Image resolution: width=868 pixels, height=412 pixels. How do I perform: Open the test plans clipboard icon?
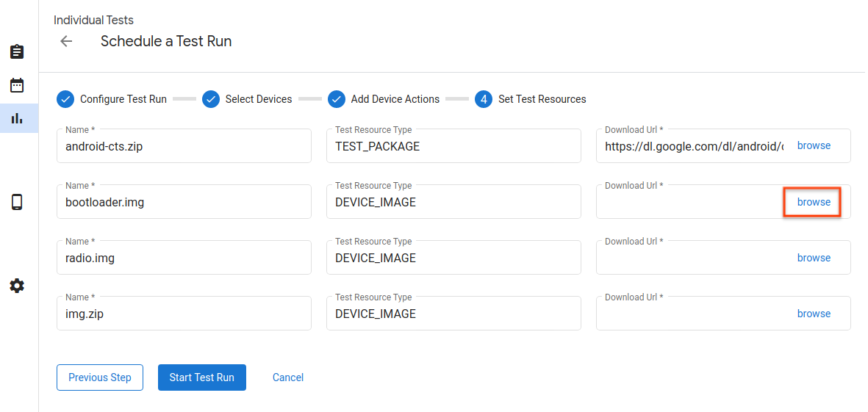tap(17, 52)
